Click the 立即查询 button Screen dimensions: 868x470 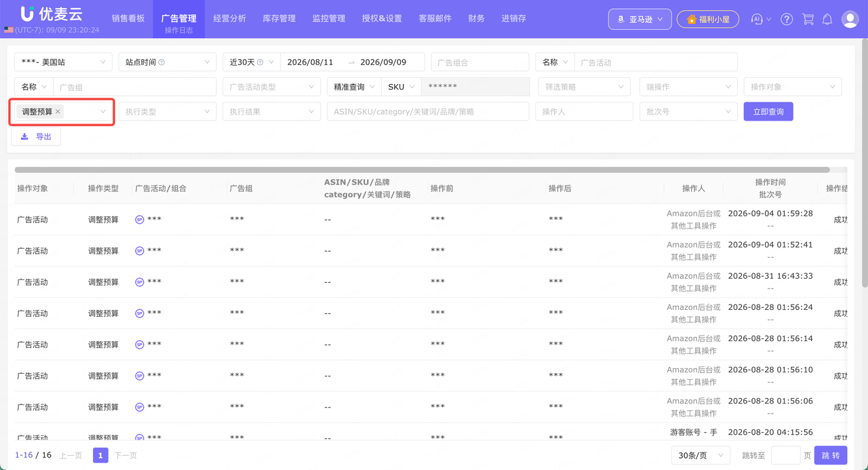click(768, 111)
